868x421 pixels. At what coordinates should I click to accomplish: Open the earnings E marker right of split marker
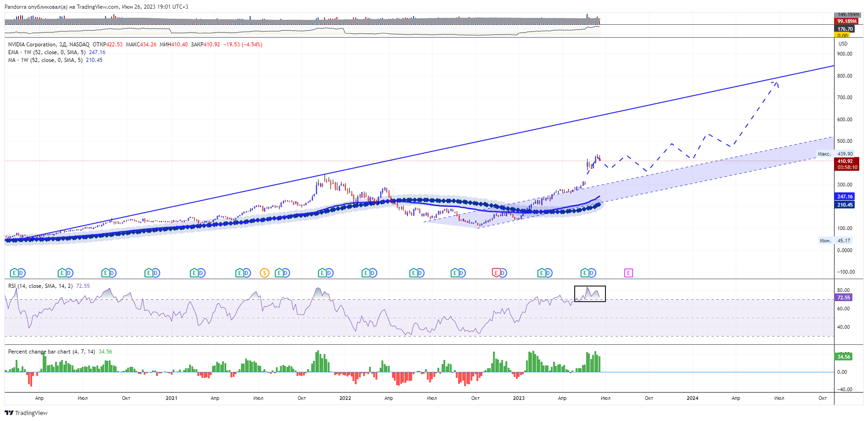[279, 273]
